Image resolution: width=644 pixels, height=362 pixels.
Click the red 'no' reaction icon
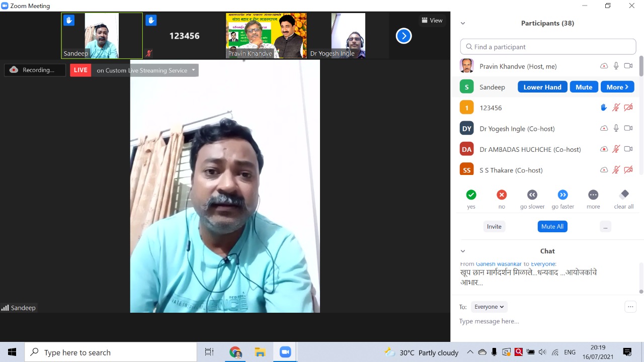click(x=502, y=195)
